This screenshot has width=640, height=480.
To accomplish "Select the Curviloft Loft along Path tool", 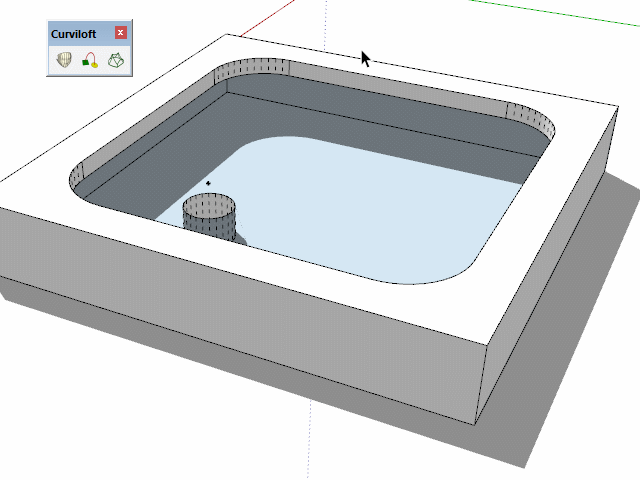I will 90,61.
